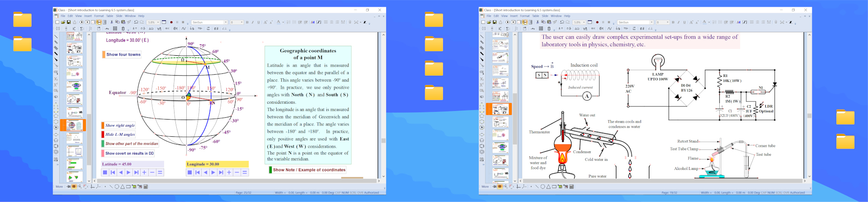Image resolution: width=868 pixels, height=202 pixels.
Task: Click red Record icon in left window
Action: (x=171, y=22)
